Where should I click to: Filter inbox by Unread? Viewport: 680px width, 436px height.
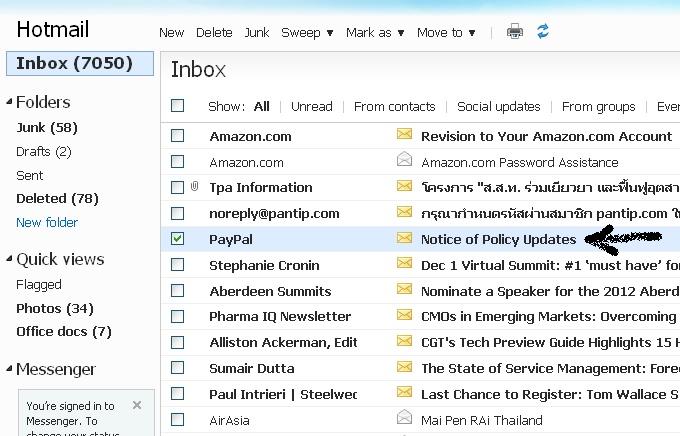click(x=312, y=106)
